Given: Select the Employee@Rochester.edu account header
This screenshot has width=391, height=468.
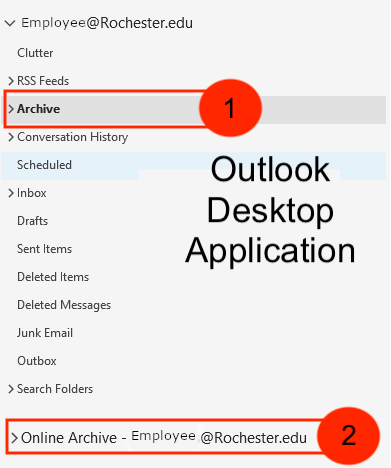Looking at the screenshot, I should 107,23.
